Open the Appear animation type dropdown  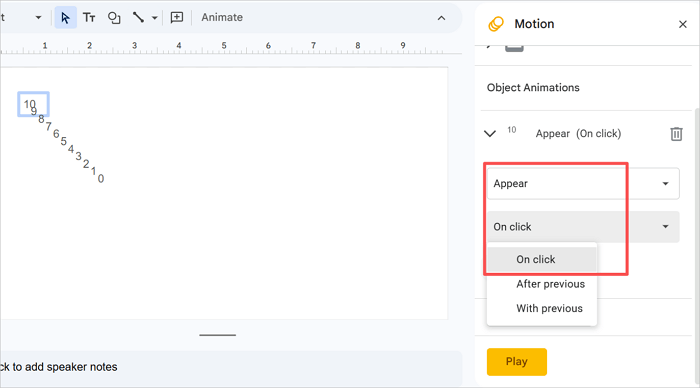[x=583, y=184]
